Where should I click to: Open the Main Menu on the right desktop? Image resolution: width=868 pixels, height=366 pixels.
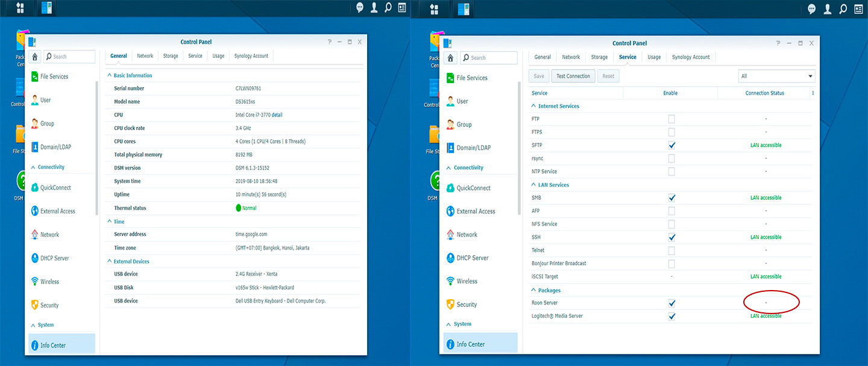click(x=435, y=8)
